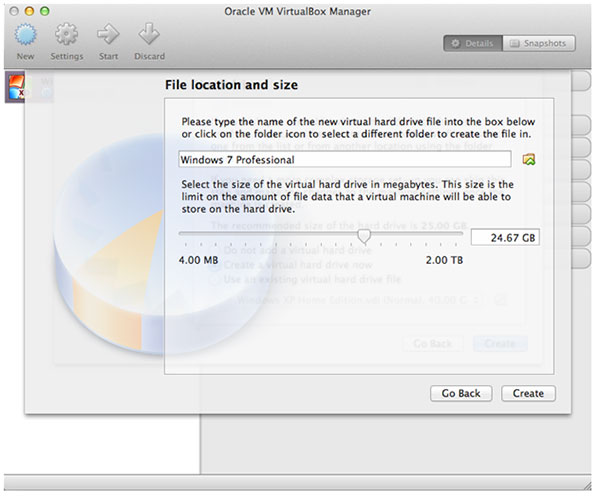This screenshot has height=501, width=600.
Task: Click the green zoom window button
Action: point(45,11)
